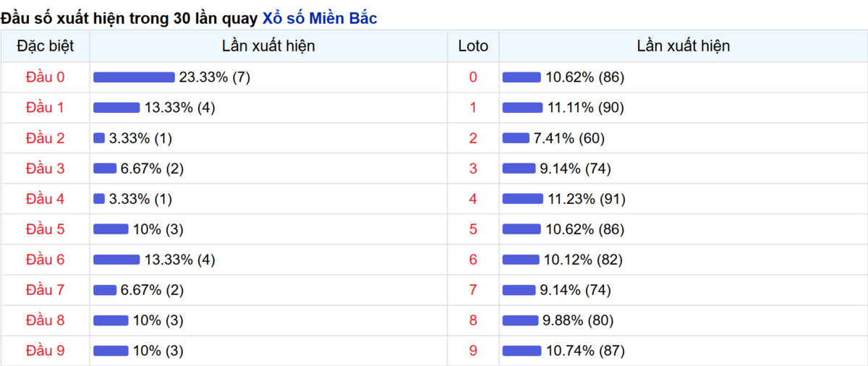Click the Đầu 0 progress bar showing 23.33%
This screenshot has height=366, width=868.
(134, 77)
